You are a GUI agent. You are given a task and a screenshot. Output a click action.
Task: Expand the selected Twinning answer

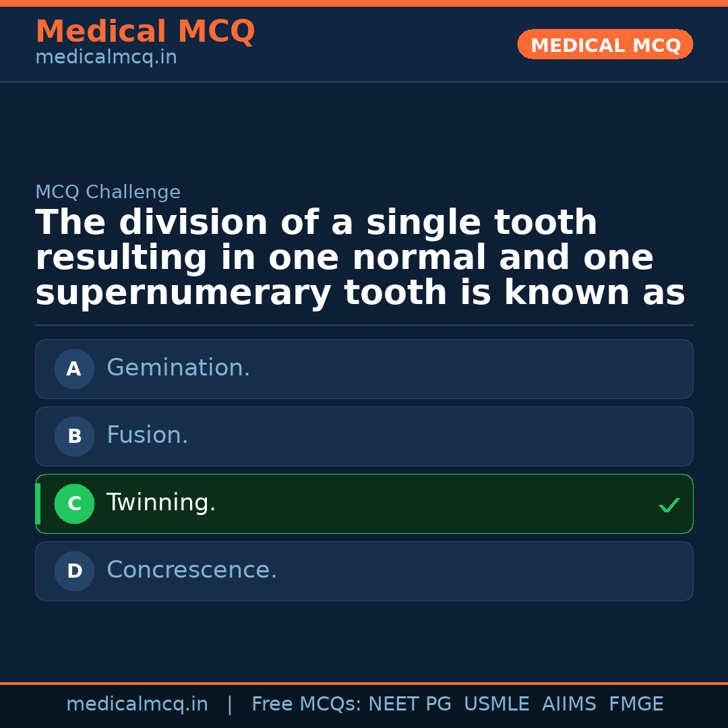click(364, 504)
